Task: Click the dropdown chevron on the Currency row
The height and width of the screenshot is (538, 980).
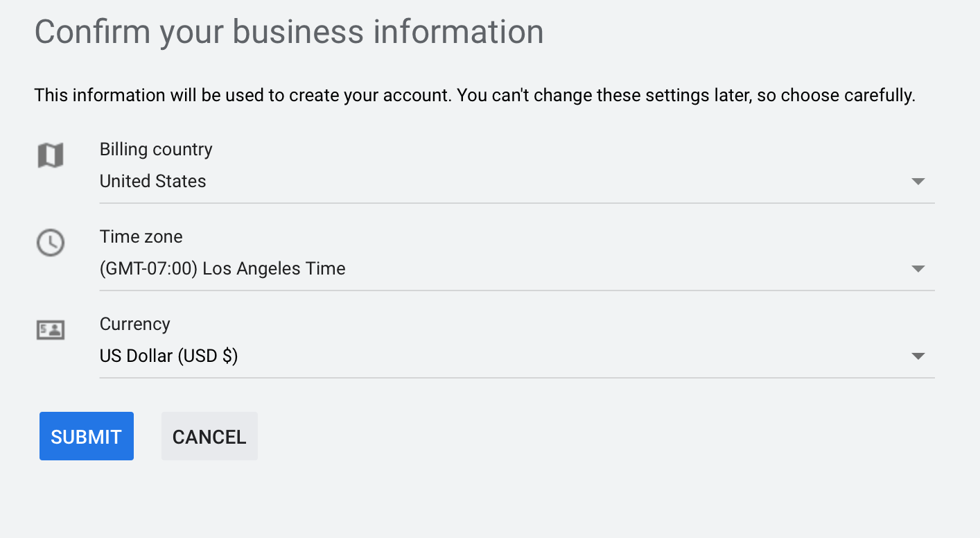Action: (918, 356)
